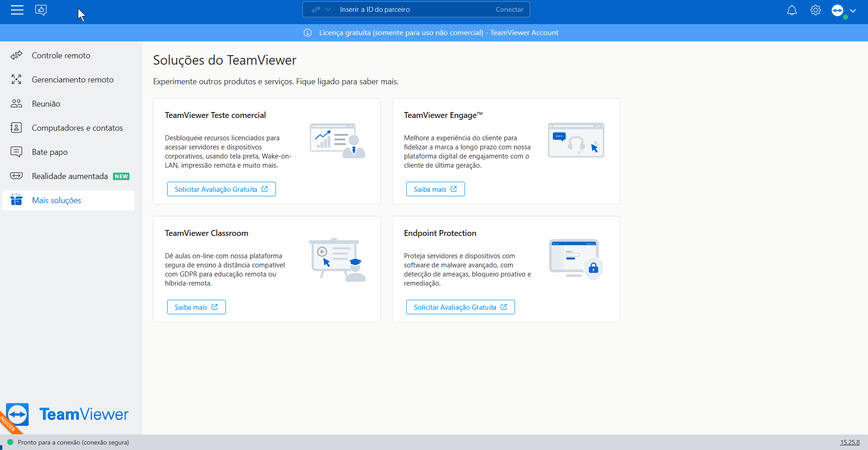Open Realidade aumentada section
Viewport: 868px width, 450px height.
point(69,176)
